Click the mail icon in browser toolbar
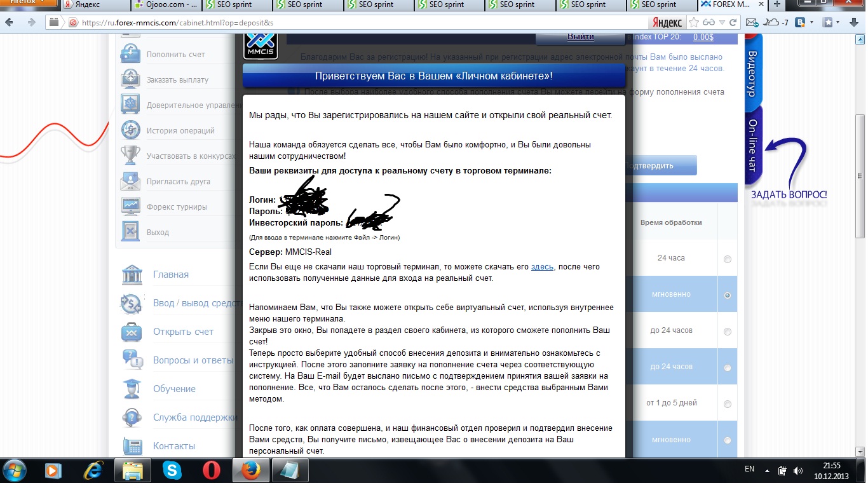 pos(752,22)
